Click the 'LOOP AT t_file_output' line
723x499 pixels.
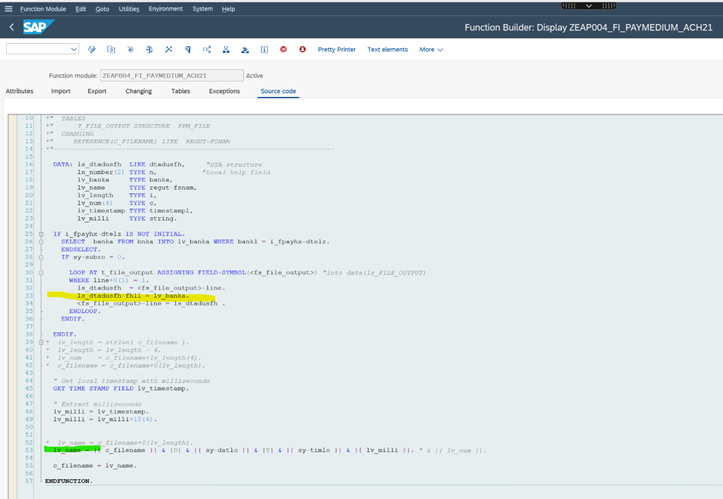[247, 273]
